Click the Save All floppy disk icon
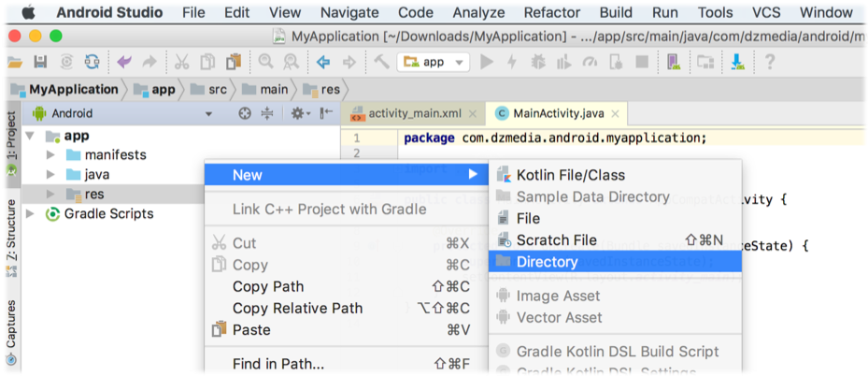This screenshot has width=868, height=376. tap(40, 62)
